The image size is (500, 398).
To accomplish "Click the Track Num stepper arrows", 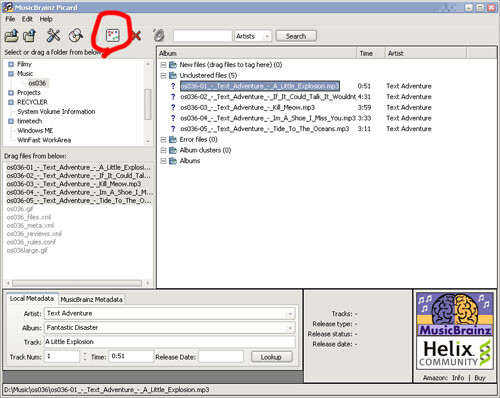I will (x=85, y=357).
